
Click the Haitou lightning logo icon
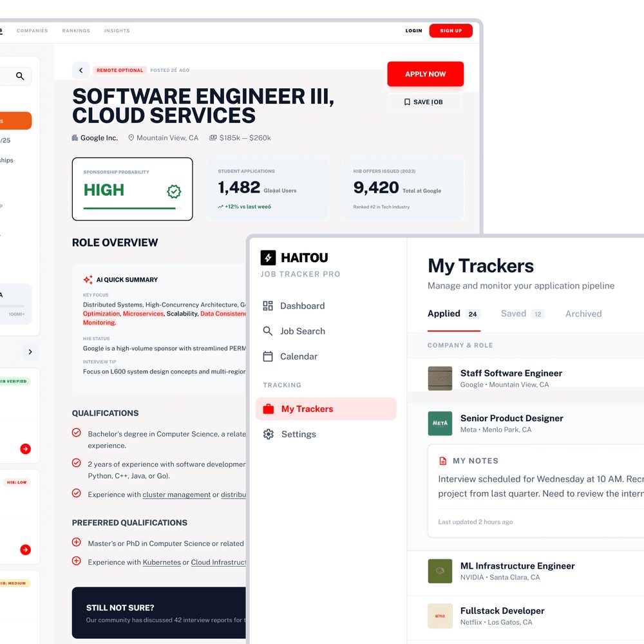(268, 258)
